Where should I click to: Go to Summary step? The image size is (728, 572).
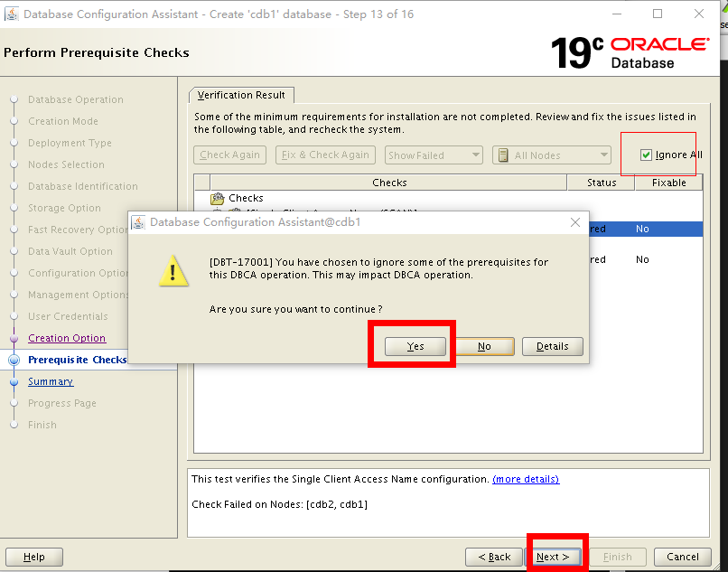51,381
